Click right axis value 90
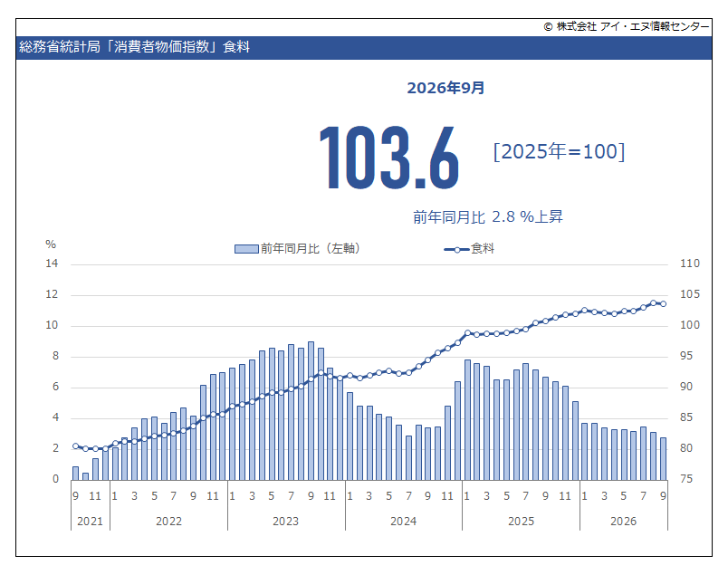This screenshot has height=575, width=728. pyautogui.click(x=686, y=387)
